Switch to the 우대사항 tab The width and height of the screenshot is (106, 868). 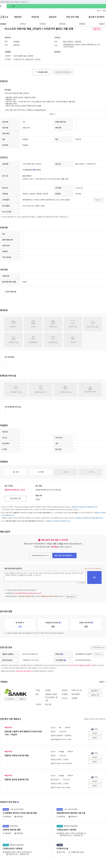coord(43,24)
